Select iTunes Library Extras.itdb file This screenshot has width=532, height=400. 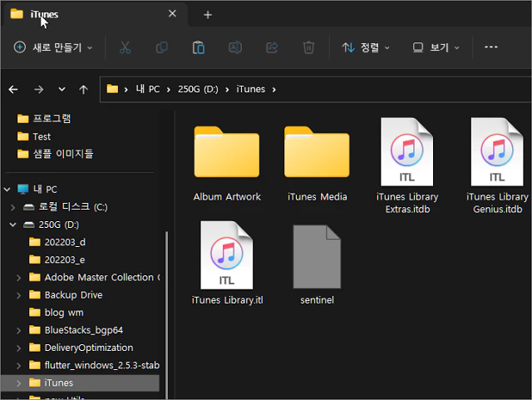click(407, 165)
